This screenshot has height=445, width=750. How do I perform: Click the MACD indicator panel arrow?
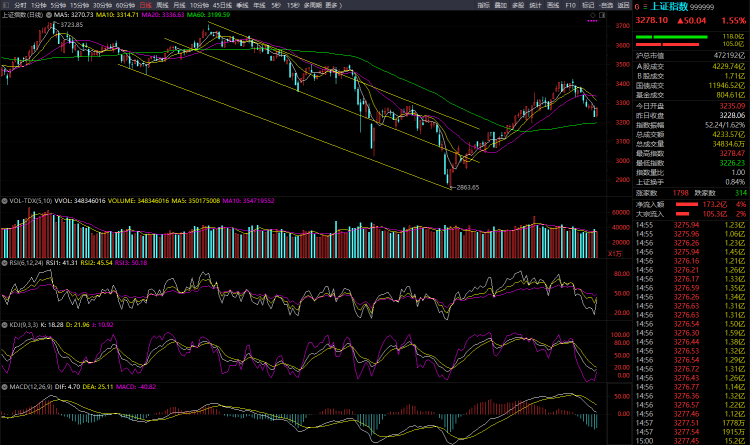tap(3, 386)
